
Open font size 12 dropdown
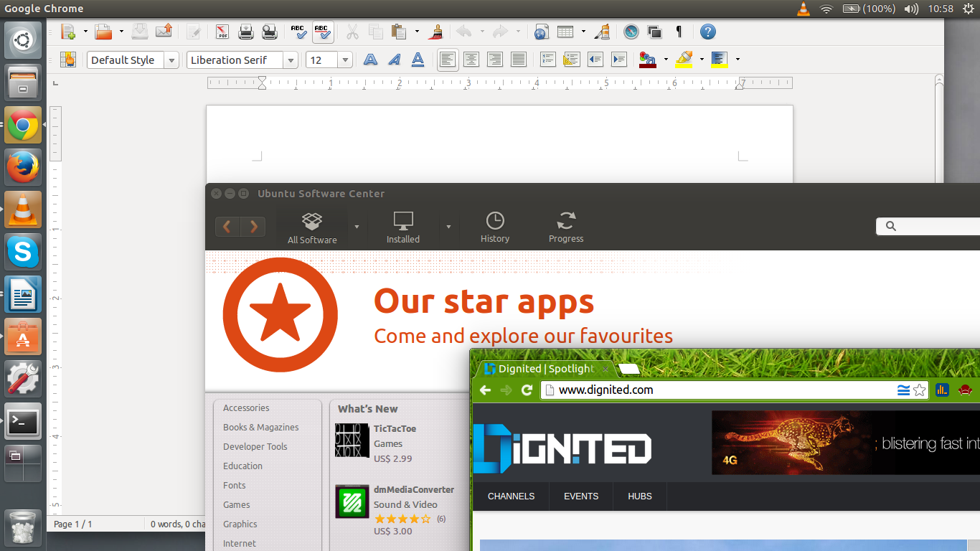[345, 60]
